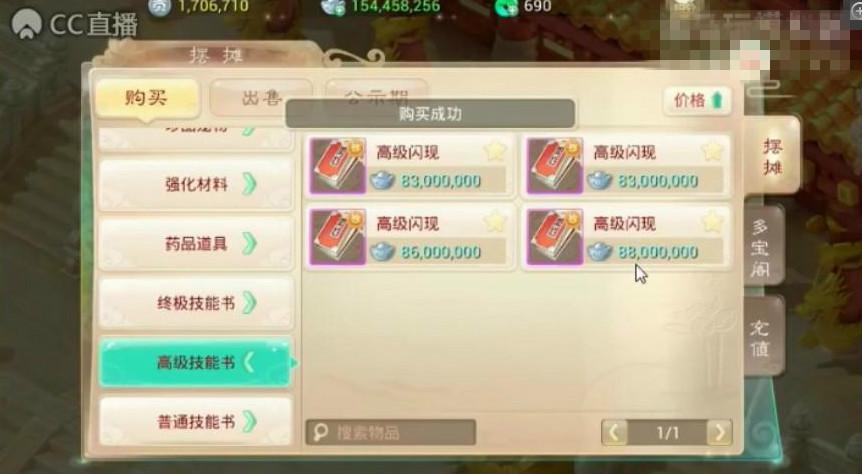
Task: Expand the 终极技能书 category
Action: click(196, 303)
